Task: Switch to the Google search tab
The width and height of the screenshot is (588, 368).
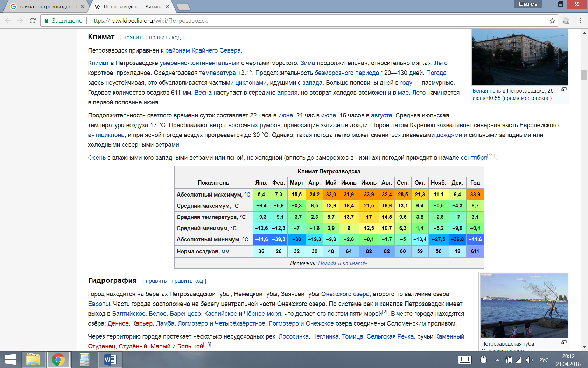Action: (x=45, y=7)
